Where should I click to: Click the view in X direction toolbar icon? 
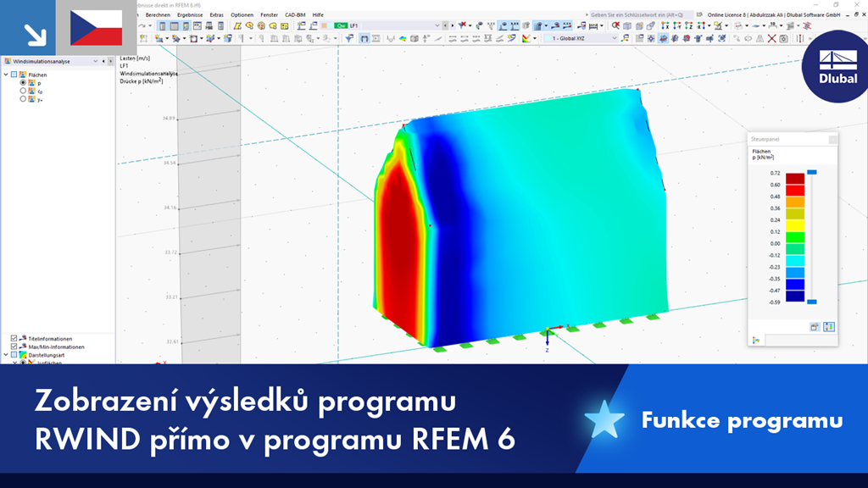(x=665, y=26)
